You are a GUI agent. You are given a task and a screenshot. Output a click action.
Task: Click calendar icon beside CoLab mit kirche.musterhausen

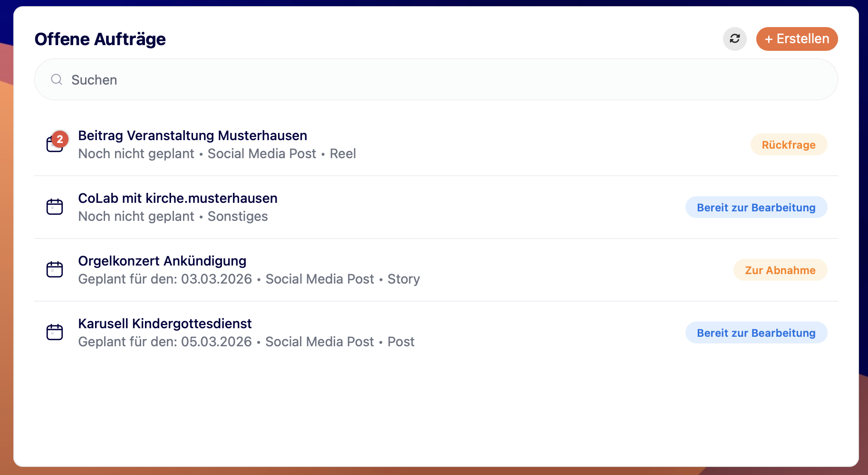pos(55,207)
